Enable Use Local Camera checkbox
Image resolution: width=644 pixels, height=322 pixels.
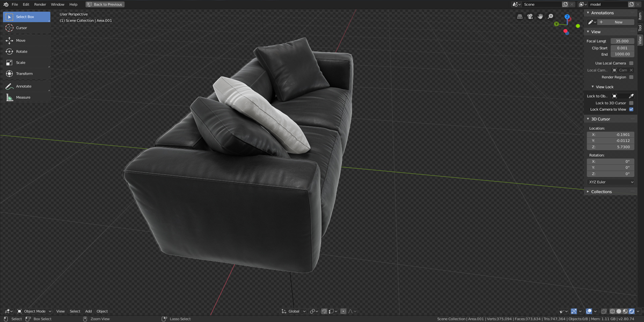click(631, 63)
